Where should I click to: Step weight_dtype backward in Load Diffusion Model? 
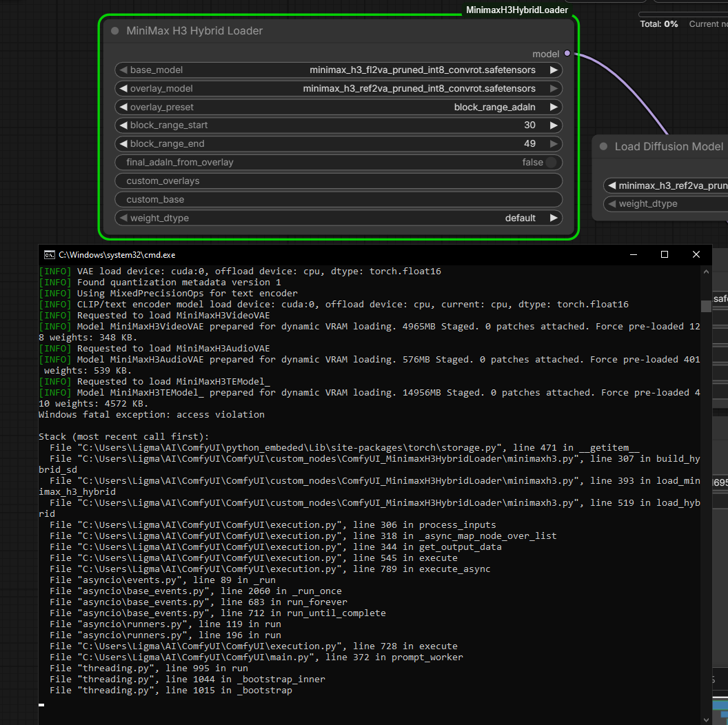(612, 204)
